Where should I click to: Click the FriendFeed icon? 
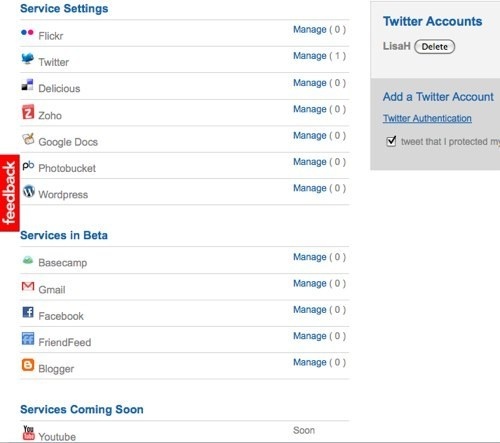tap(28, 339)
